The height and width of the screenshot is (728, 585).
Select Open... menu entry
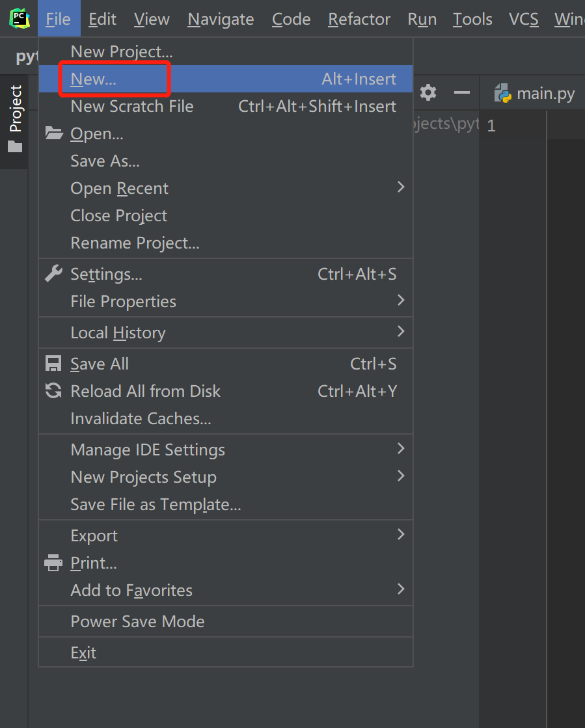pos(226,134)
